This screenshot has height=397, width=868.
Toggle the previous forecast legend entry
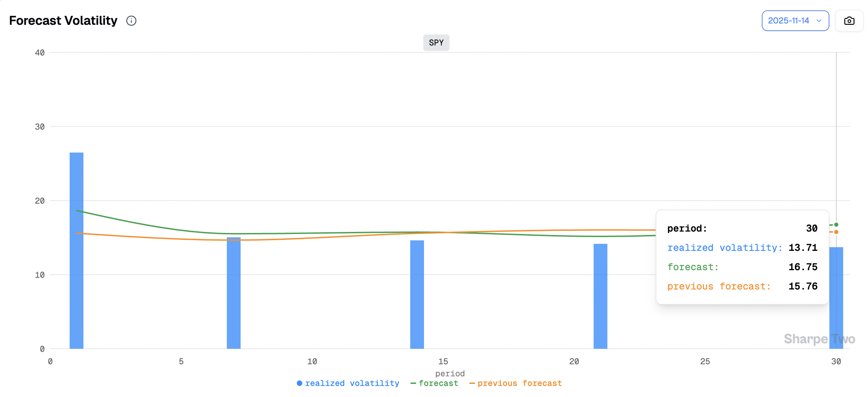coord(516,383)
